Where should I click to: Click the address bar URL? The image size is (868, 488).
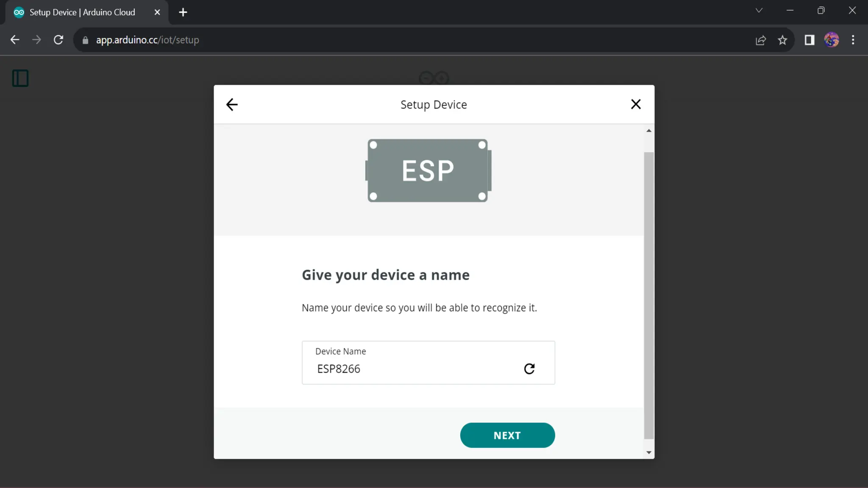(147, 40)
